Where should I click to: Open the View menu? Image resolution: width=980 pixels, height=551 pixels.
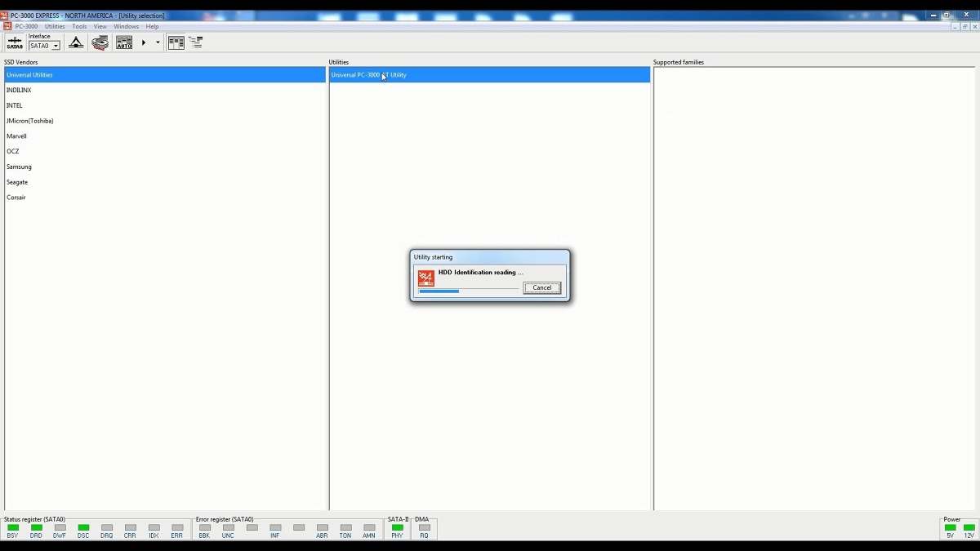100,26
